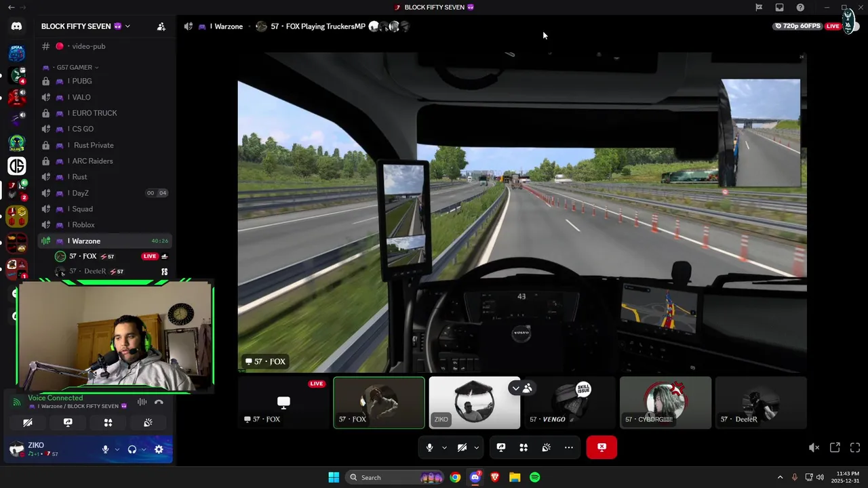Join the Rust Private voice channel
868x488 pixels.
click(105, 145)
